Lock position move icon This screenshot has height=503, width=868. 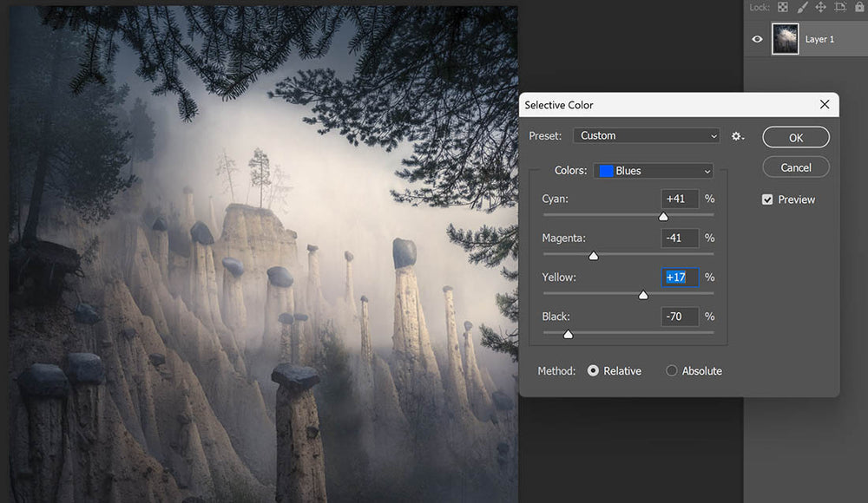(821, 7)
